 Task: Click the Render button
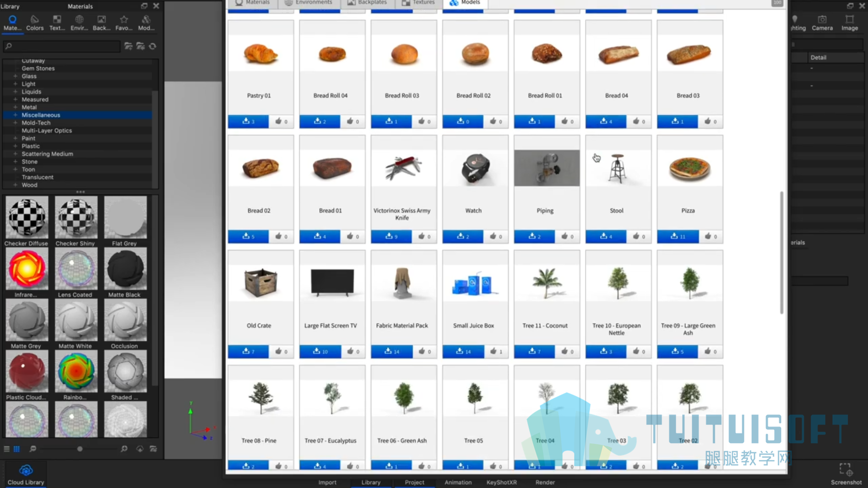(545, 482)
